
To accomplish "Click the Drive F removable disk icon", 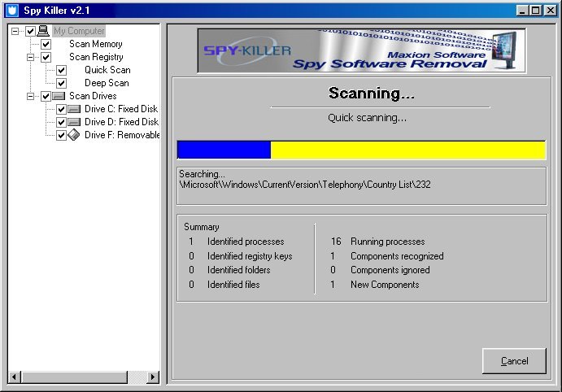I will (74, 135).
